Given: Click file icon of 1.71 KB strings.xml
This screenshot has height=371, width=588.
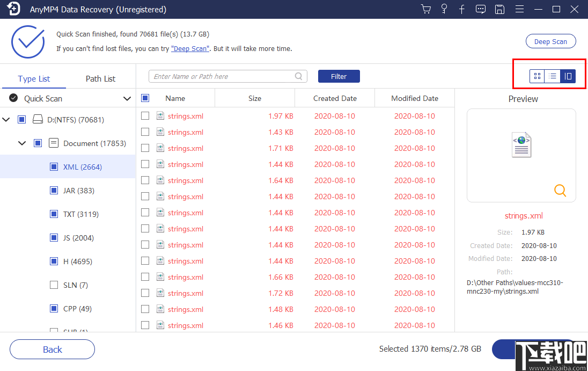Looking at the screenshot, I should [160, 148].
